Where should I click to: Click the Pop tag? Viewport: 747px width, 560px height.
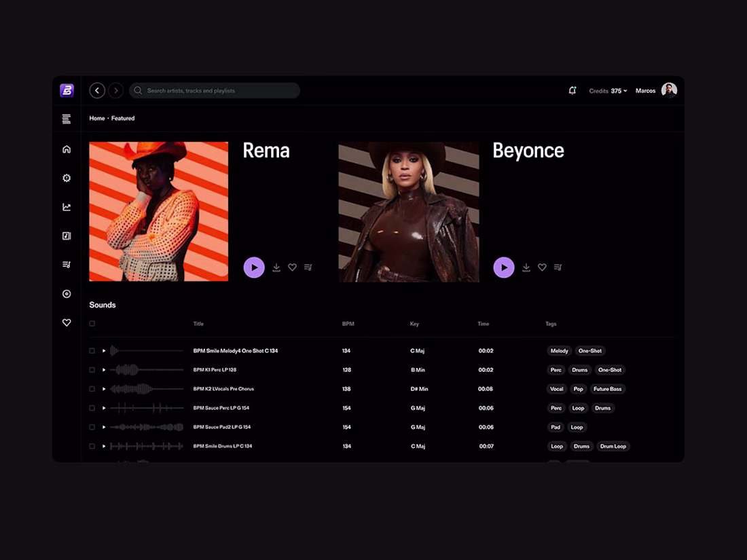(579, 389)
